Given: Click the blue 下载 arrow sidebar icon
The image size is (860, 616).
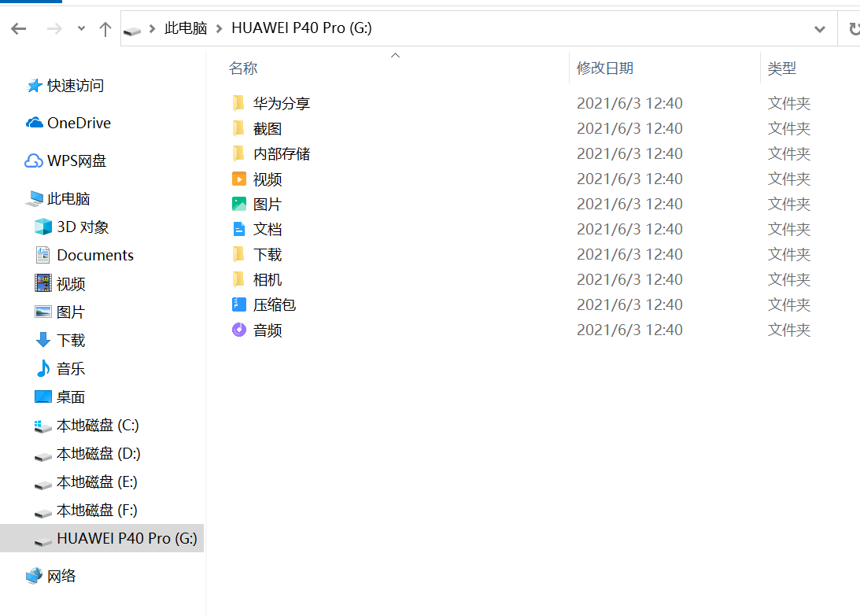Looking at the screenshot, I should [43, 340].
